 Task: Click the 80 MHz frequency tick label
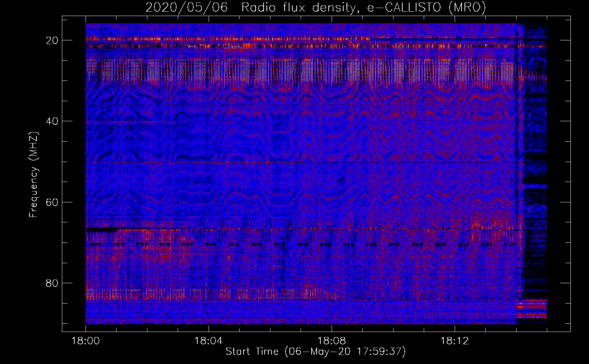click(x=52, y=283)
